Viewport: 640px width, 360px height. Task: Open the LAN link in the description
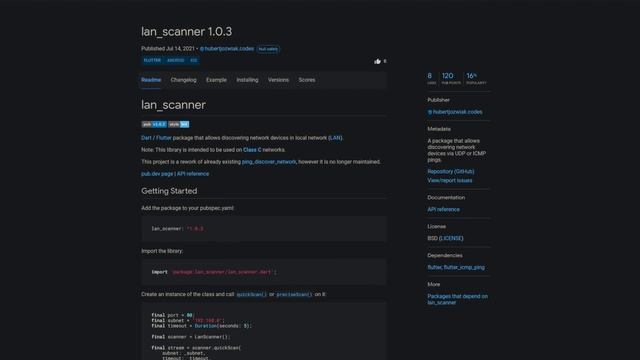click(335, 138)
